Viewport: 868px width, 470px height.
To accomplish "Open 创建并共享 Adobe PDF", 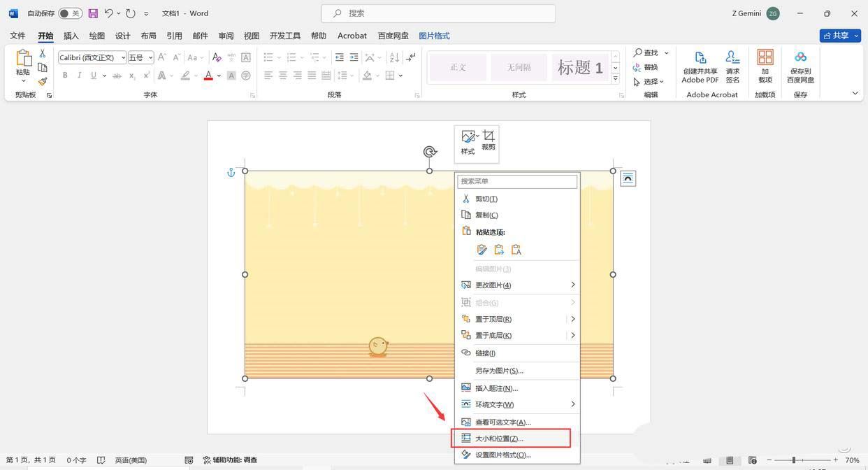I will click(x=700, y=68).
